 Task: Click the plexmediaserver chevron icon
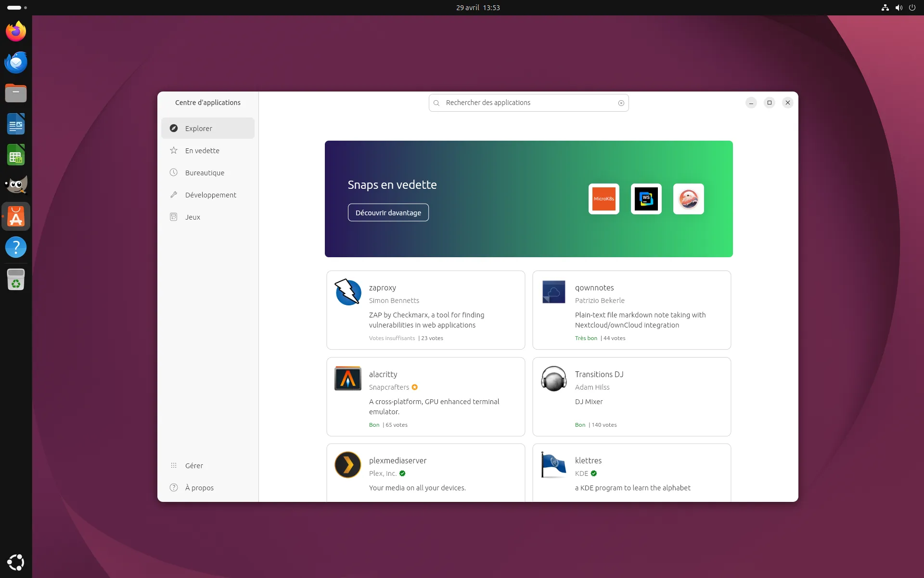coord(348,465)
